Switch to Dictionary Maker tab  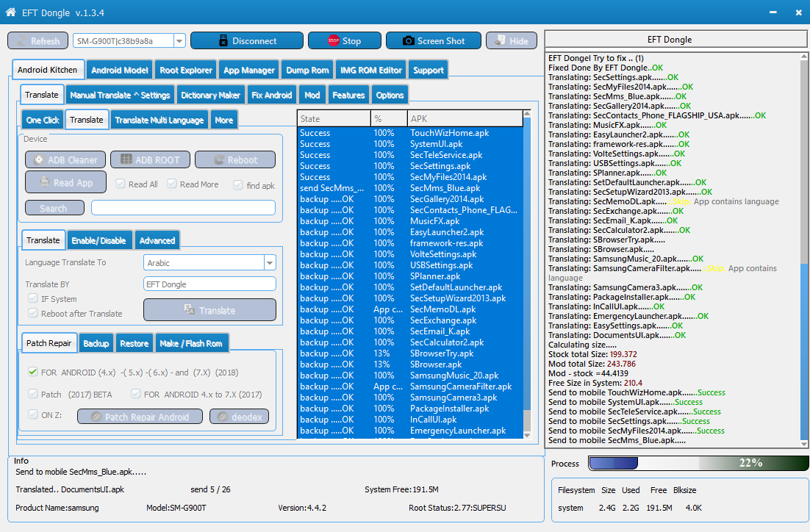coord(210,95)
